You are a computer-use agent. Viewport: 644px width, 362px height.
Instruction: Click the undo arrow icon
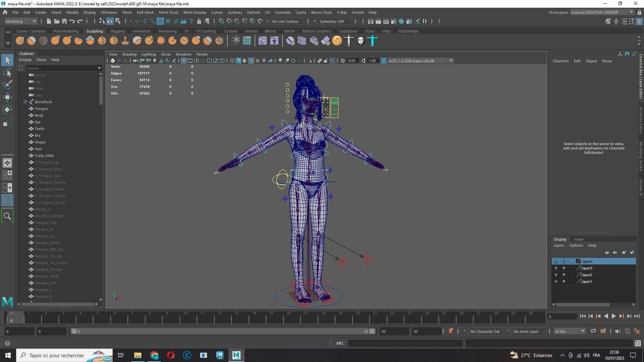(72, 21)
